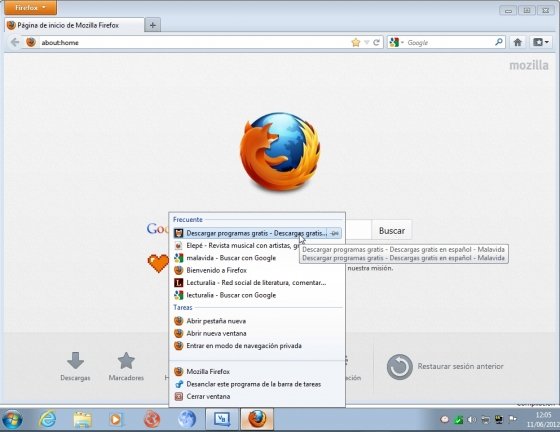The image size is (560, 432).
Task: Click the green check tray icon
Action: 458,420
